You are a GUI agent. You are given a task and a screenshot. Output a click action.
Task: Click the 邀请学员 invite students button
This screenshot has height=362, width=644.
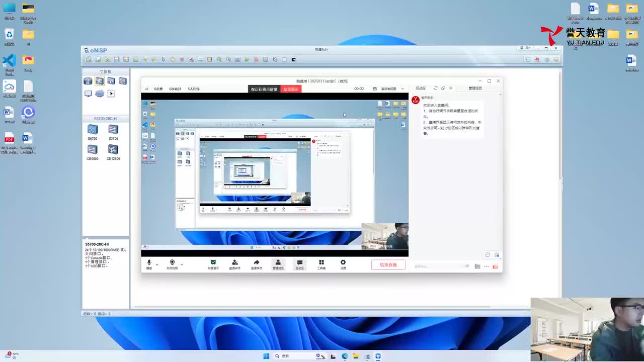[257, 264]
